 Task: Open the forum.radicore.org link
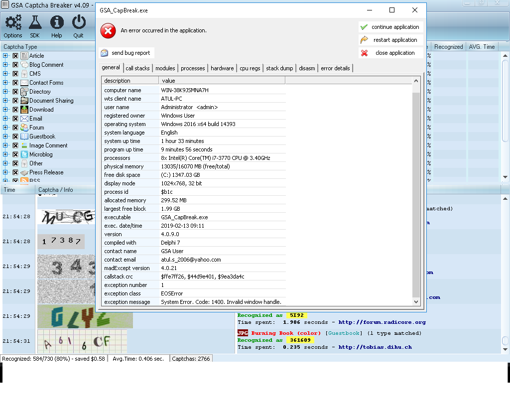382,322
